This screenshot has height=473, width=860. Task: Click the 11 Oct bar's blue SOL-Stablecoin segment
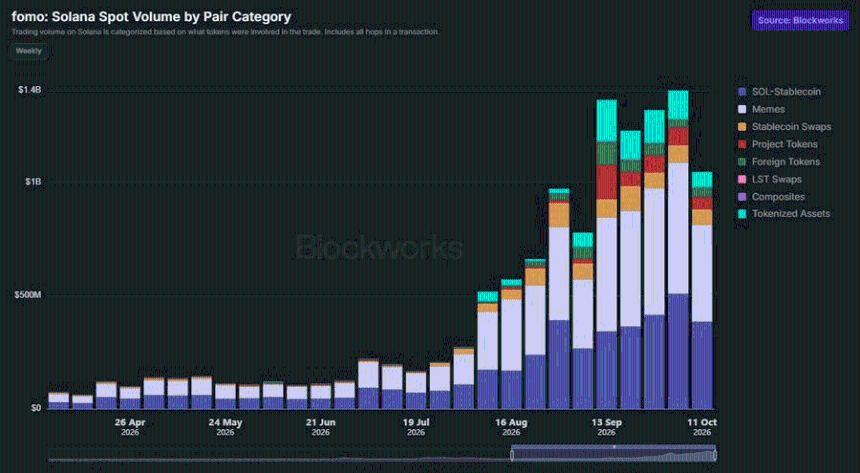(702, 365)
